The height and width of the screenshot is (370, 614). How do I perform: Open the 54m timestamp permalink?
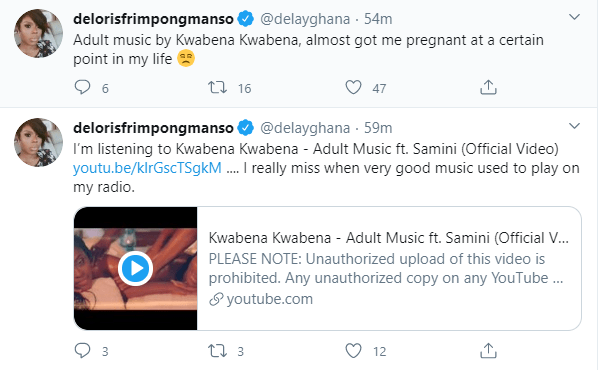(x=378, y=19)
